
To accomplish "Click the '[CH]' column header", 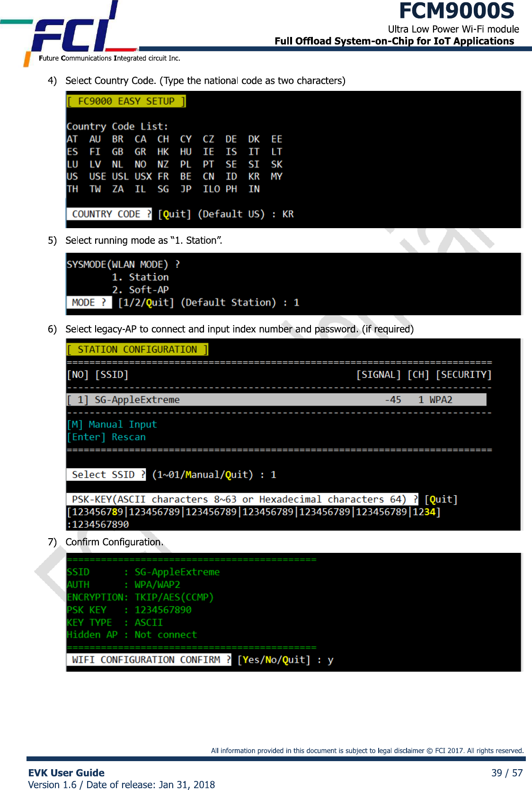I will [418, 375].
